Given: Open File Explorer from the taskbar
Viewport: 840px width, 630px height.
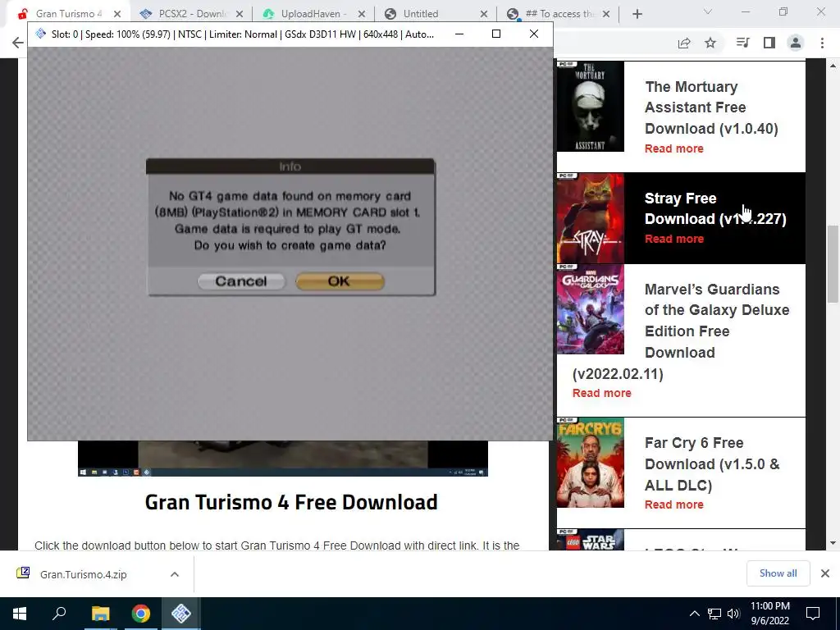Looking at the screenshot, I should [100, 614].
